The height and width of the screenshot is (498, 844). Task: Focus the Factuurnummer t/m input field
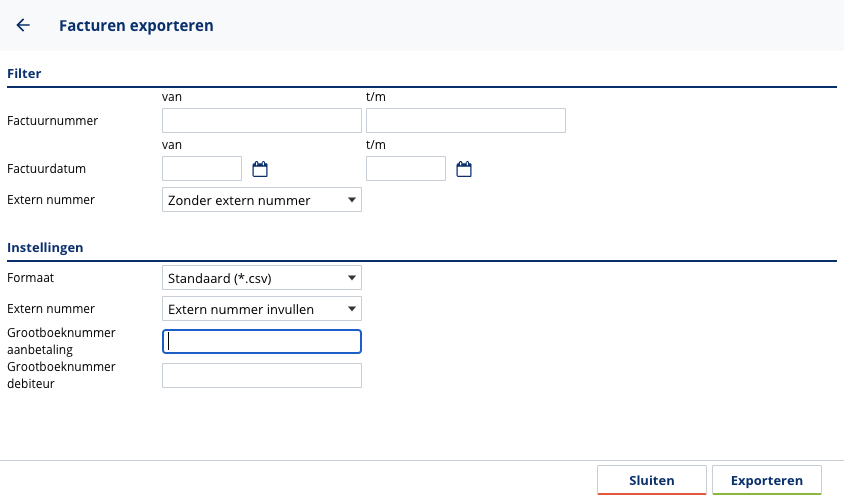point(465,121)
